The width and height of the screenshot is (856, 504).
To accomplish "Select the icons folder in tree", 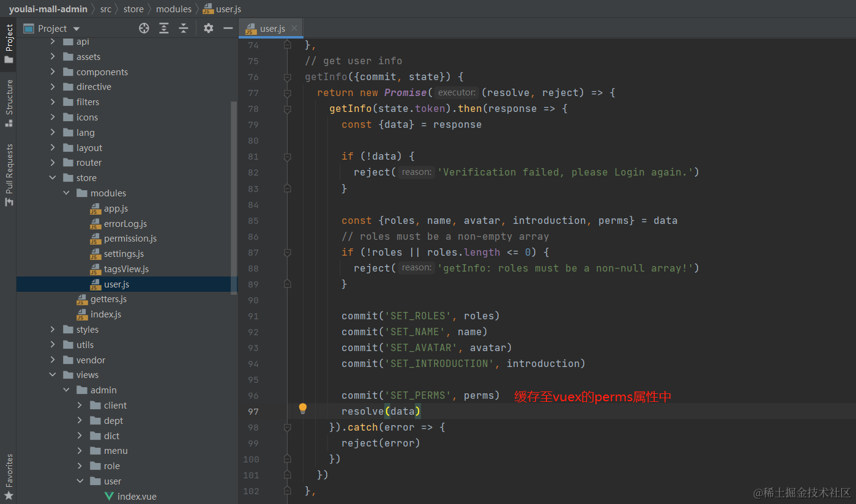I will (87, 117).
